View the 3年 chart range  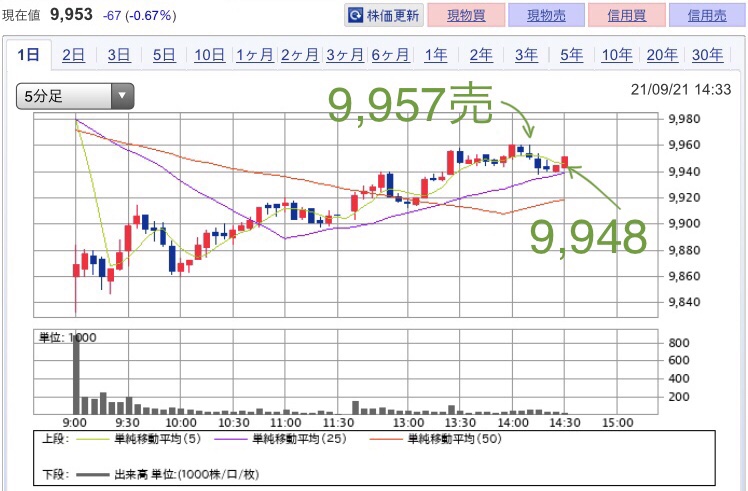tap(526, 55)
